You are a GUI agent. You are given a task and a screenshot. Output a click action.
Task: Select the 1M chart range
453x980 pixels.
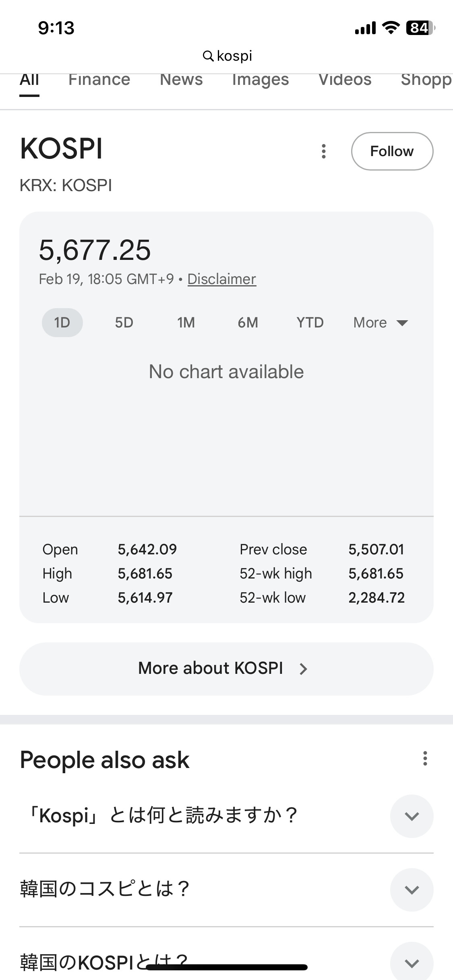(186, 323)
